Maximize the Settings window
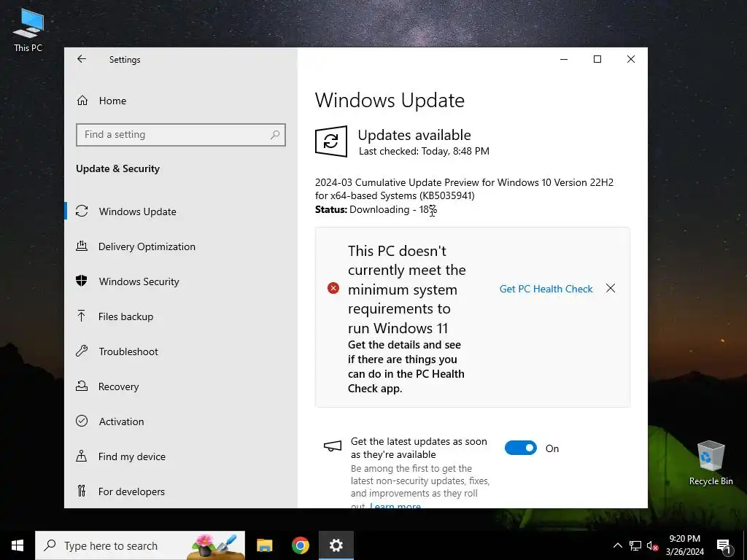 pyautogui.click(x=597, y=59)
